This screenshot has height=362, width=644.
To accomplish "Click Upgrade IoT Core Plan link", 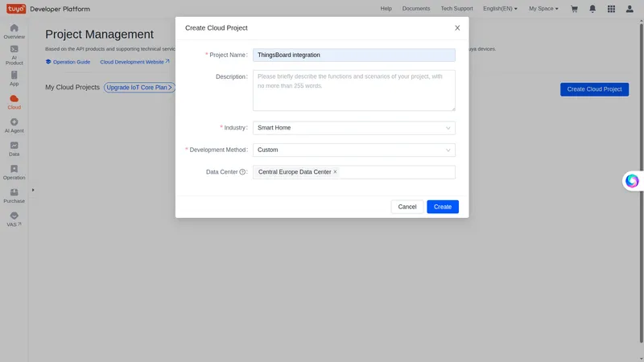I will 139,88.
